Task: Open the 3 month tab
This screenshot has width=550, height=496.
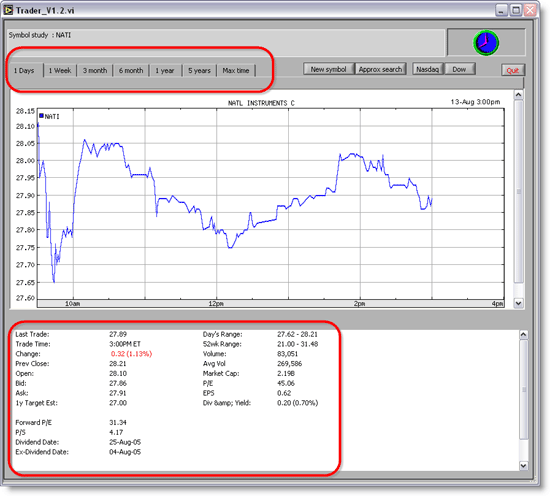Action: (95, 71)
